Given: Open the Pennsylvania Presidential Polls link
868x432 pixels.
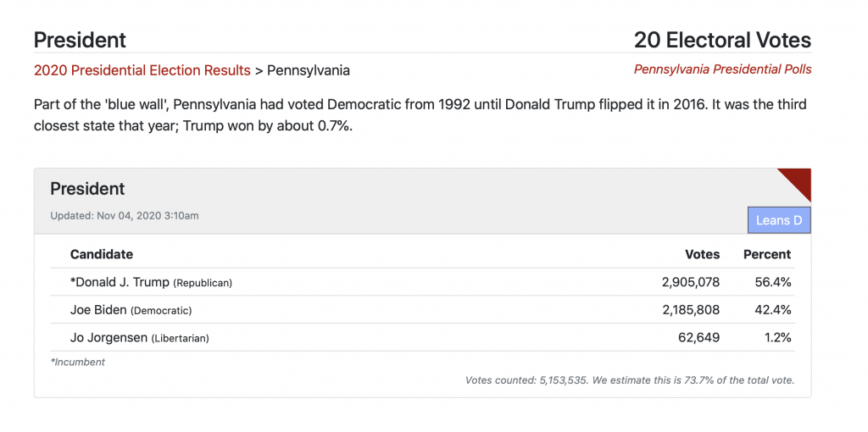Looking at the screenshot, I should (722, 69).
